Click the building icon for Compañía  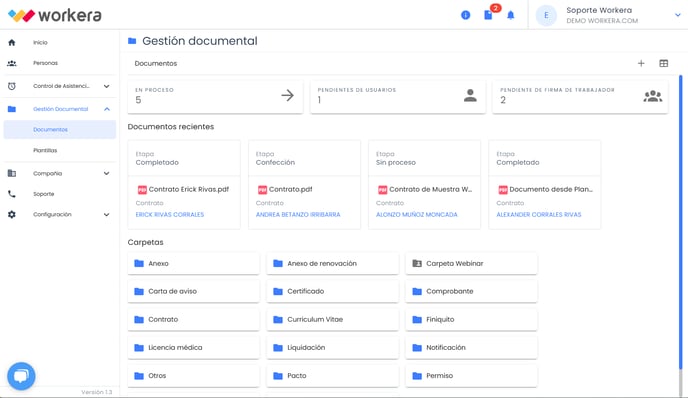pos(12,173)
